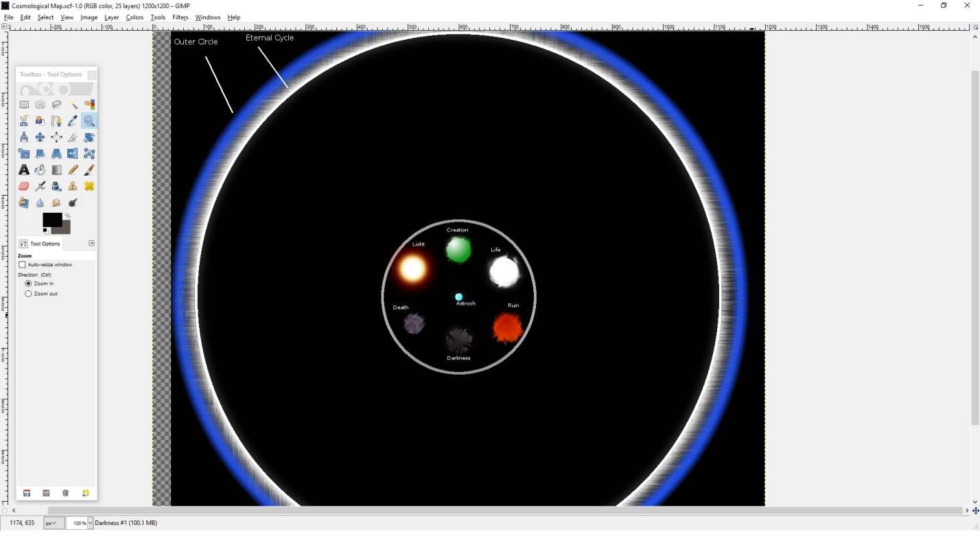Open the Colors menu
Screen dimensions: 980x549
[135, 17]
